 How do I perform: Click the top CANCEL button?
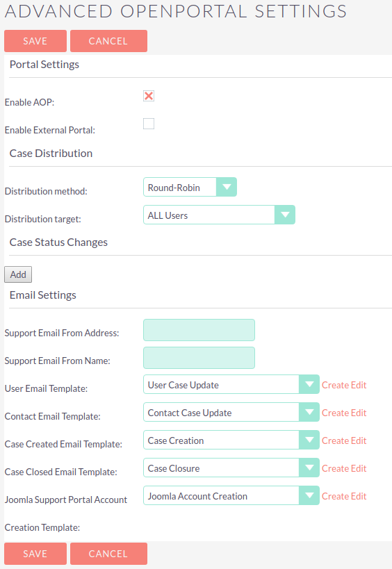coord(108,41)
